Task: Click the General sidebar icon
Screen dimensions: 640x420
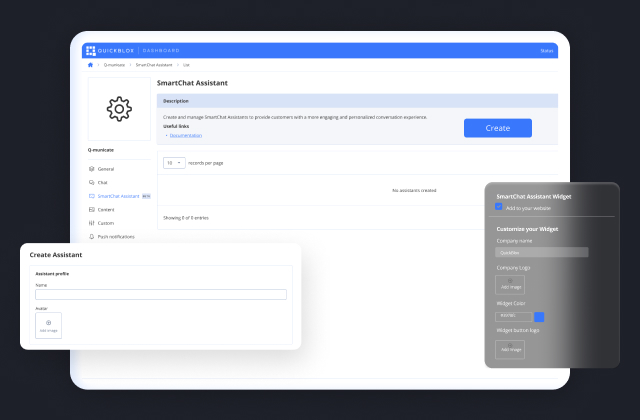Action: pyautogui.click(x=91, y=169)
